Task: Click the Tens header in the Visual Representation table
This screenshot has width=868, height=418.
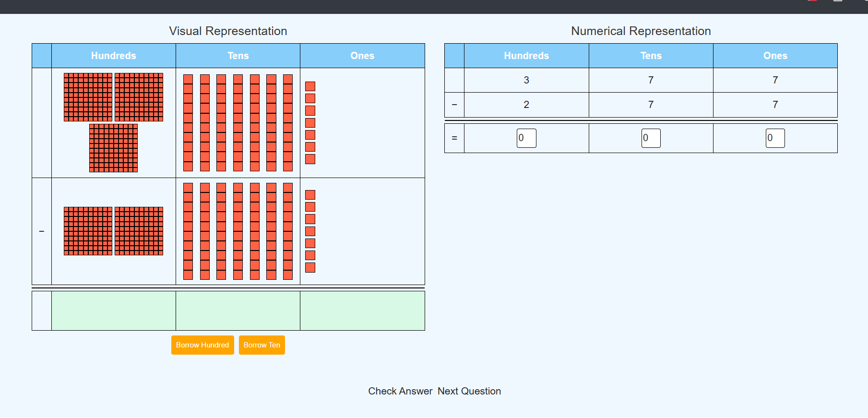Action: [x=238, y=56]
